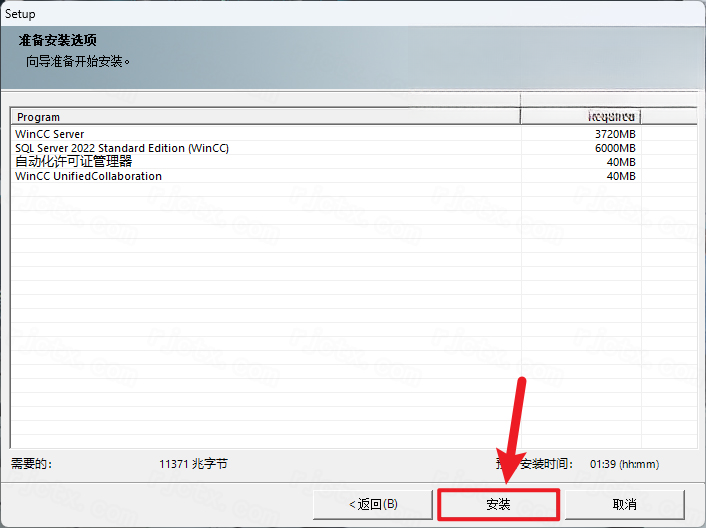Click the 安装 button to start installation

tap(498, 504)
